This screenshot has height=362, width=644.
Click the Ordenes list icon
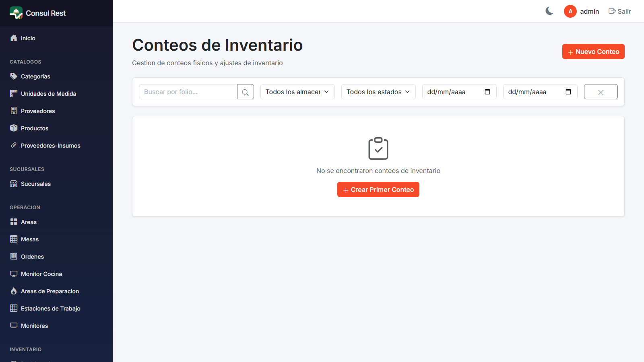pyautogui.click(x=14, y=256)
